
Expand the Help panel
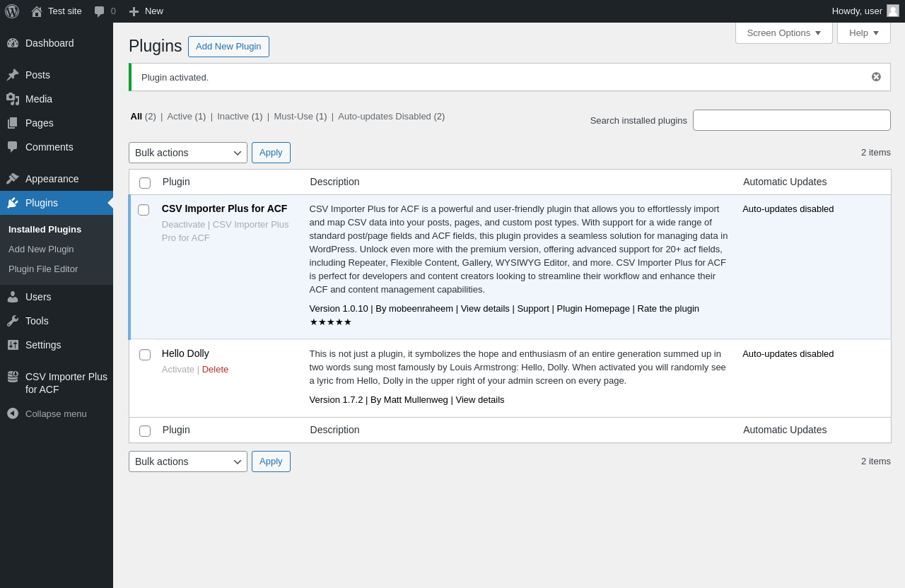point(864,33)
